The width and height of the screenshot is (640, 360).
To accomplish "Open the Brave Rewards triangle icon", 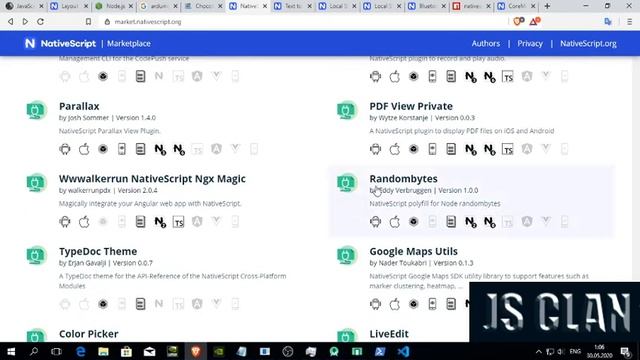I will pos(535,22).
